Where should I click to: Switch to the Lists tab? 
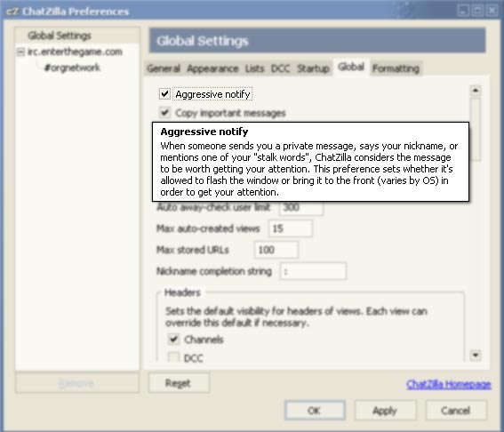click(x=254, y=68)
